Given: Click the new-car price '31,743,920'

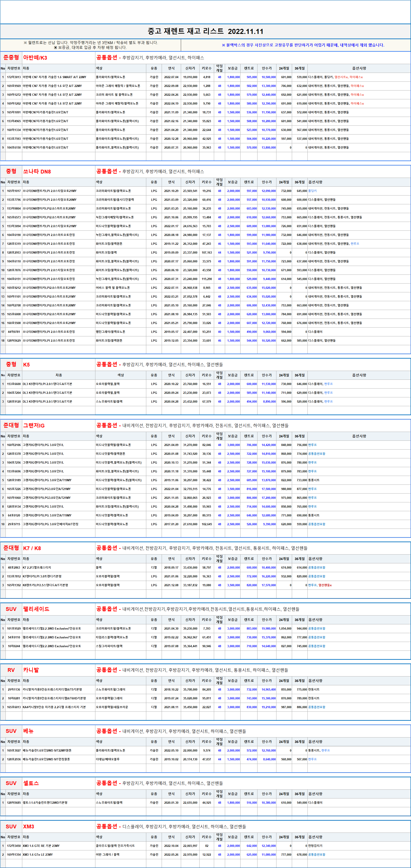Looking at the screenshot, I should (x=190, y=454).
